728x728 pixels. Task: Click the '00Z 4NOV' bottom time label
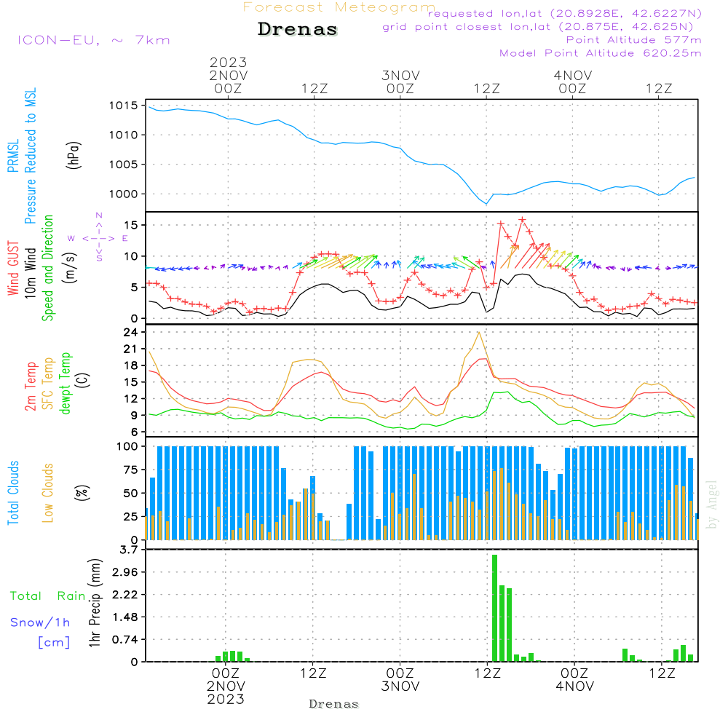coord(575,680)
